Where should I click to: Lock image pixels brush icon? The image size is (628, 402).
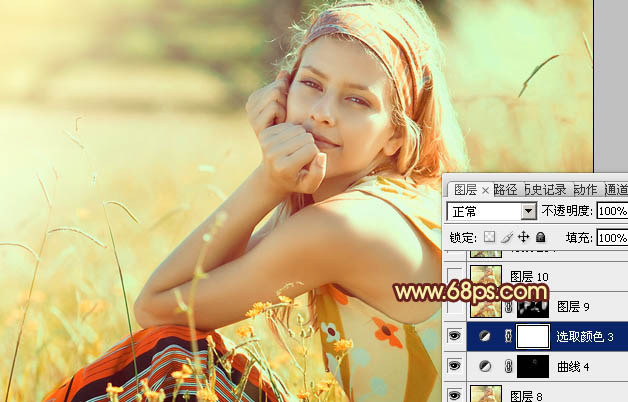[507, 237]
